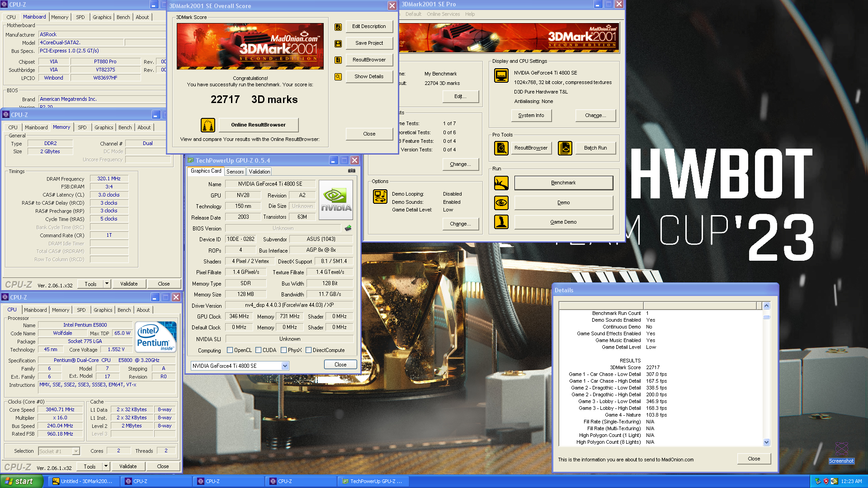The height and width of the screenshot is (488, 868).
Task: Click the Details list scroll up arrow
Action: [x=766, y=306]
